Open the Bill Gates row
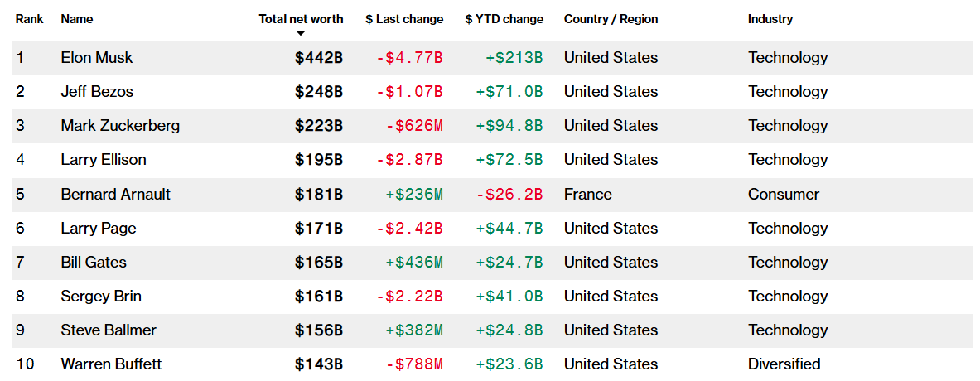This screenshot has height=381, width=980. coord(94,263)
